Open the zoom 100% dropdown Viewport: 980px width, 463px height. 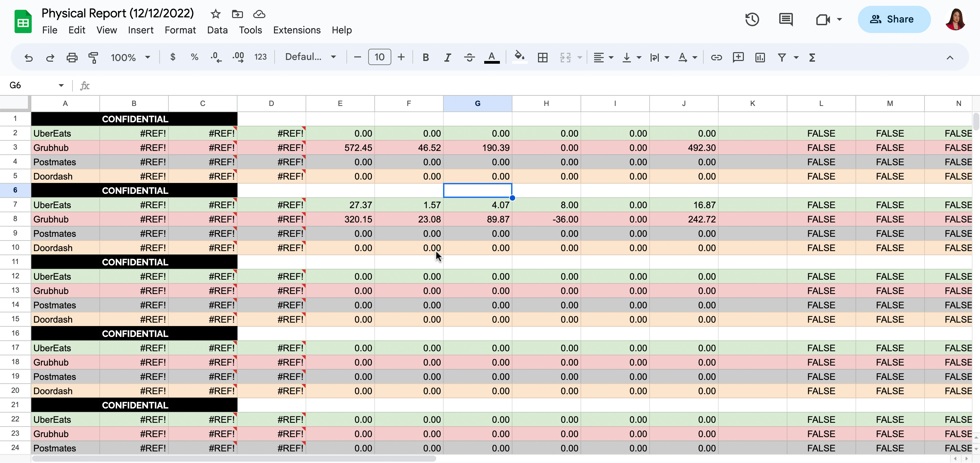(x=130, y=58)
